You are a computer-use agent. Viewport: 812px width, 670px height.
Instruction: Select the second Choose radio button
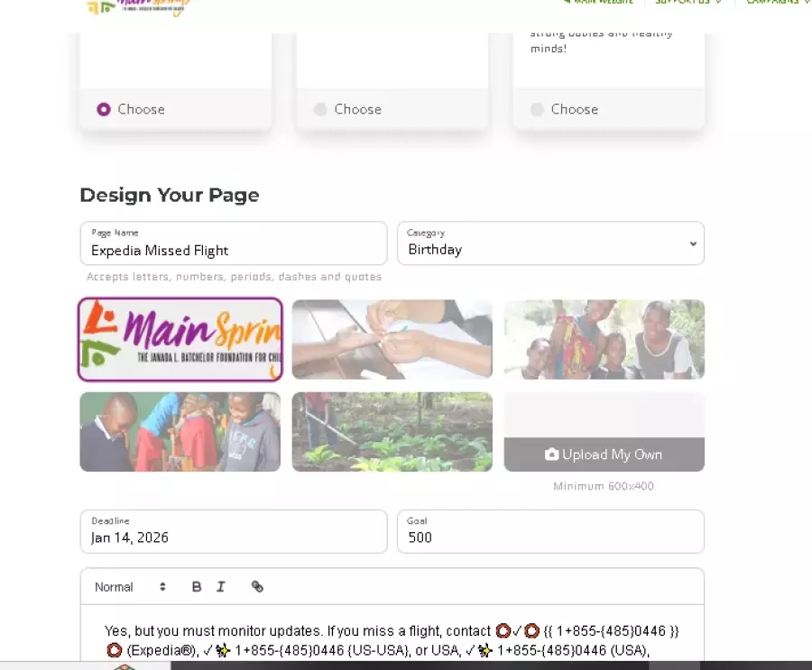[x=320, y=109]
